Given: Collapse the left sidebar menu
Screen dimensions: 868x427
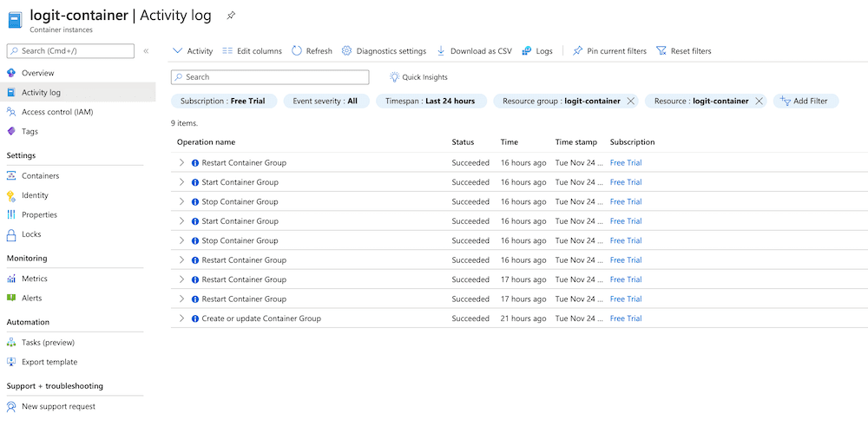Looking at the screenshot, I should click(x=146, y=52).
